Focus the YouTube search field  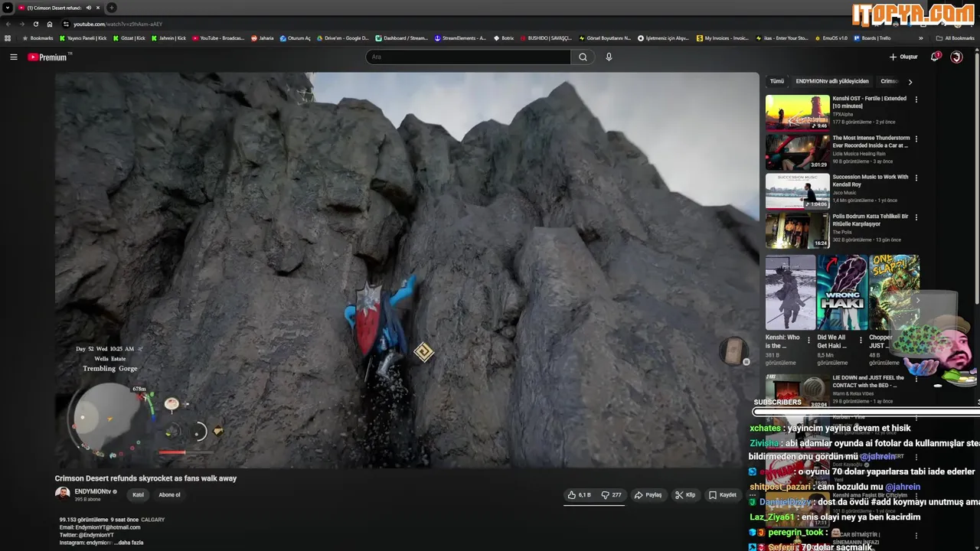coord(468,57)
